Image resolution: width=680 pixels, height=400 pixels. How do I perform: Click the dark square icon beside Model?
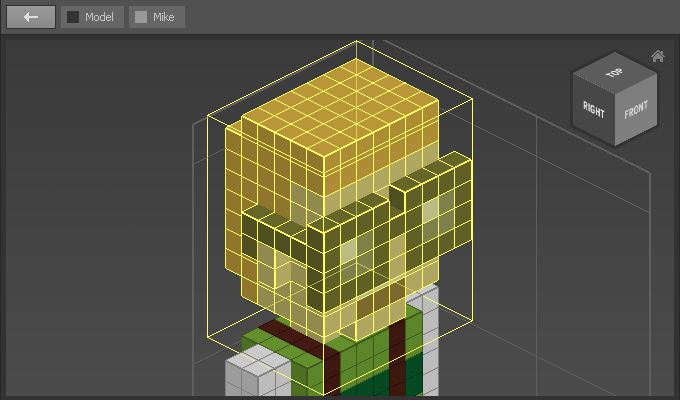pyautogui.click(x=73, y=17)
